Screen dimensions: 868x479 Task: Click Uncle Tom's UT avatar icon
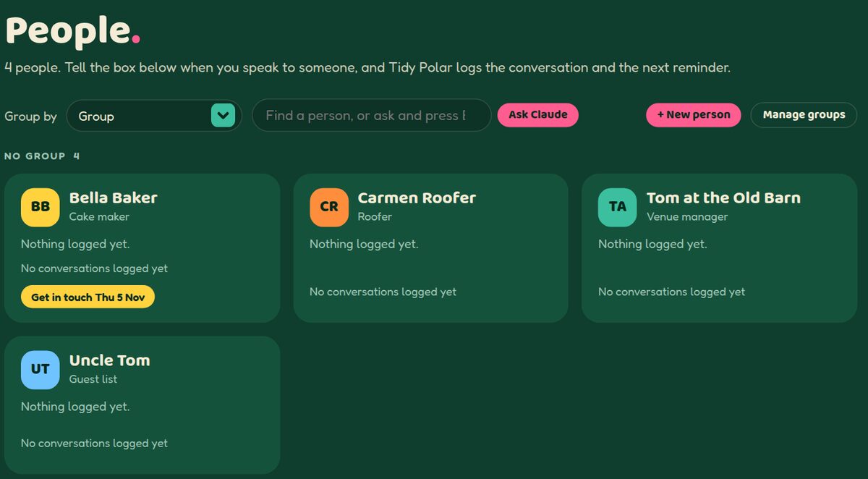[40, 370]
